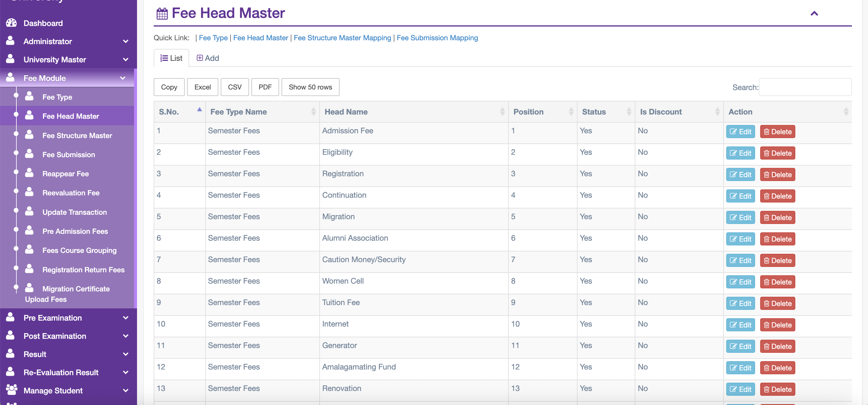Click the Search input field
Screen dimensions: 868x405
click(x=805, y=87)
